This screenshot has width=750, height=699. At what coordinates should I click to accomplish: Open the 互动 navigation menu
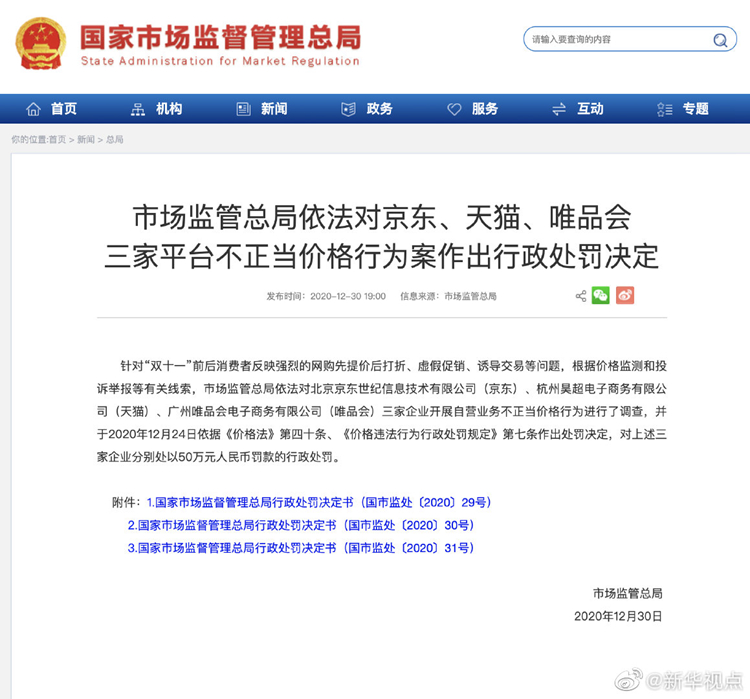[x=590, y=109]
